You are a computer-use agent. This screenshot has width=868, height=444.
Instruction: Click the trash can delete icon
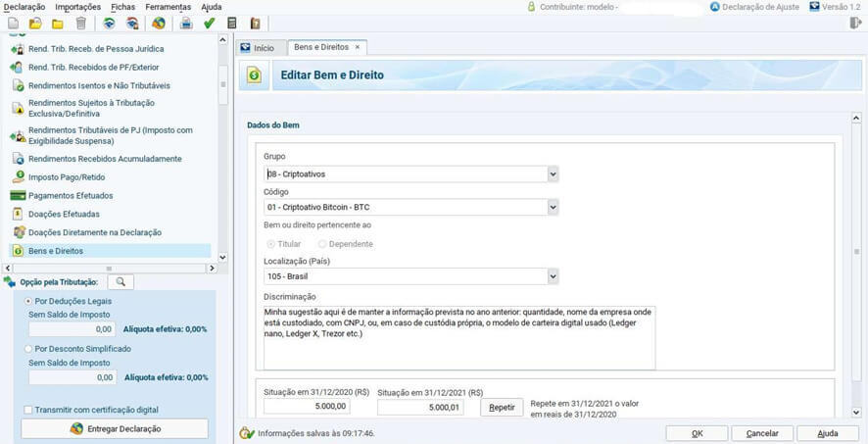(81, 24)
